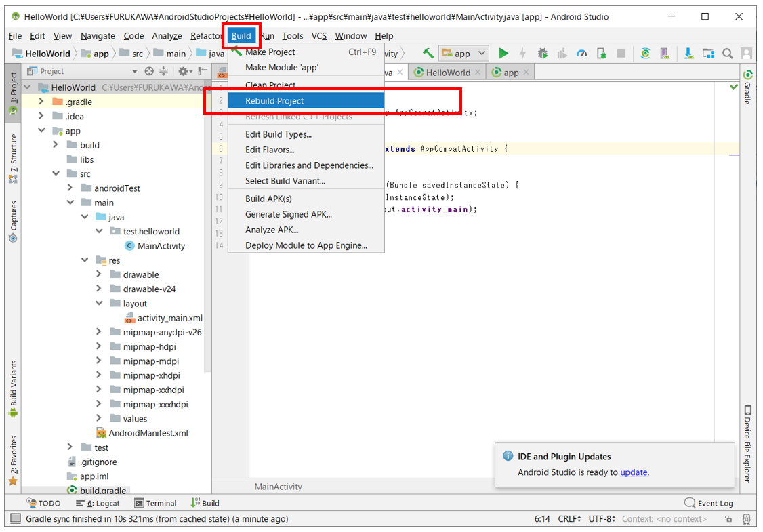This screenshot has width=763, height=532.
Task: Open the SDK Manager download icon
Action: pyautogui.click(x=688, y=53)
